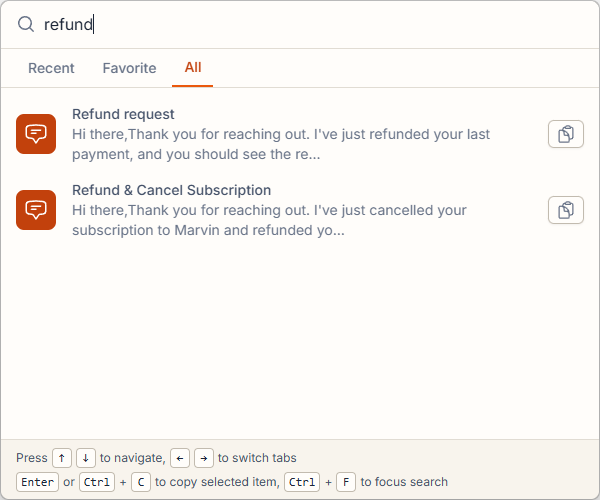
Task: Click the Refund request message icon
Action: (36, 134)
